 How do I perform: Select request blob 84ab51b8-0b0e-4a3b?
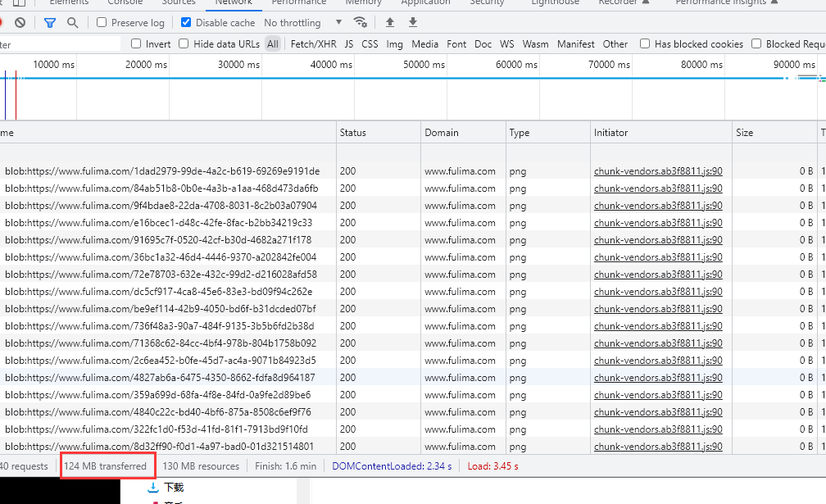point(161,188)
